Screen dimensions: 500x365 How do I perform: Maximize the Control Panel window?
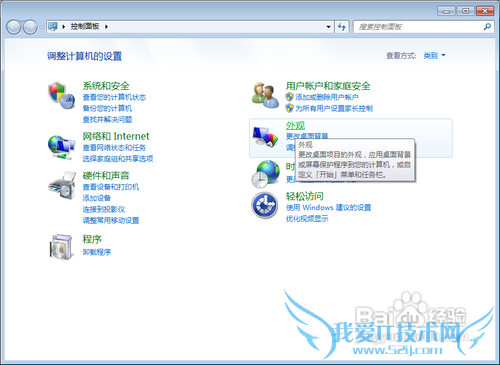pyautogui.click(x=466, y=11)
